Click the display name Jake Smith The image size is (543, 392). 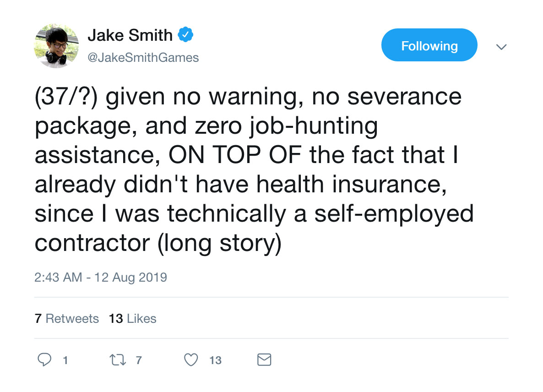(x=130, y=35)
